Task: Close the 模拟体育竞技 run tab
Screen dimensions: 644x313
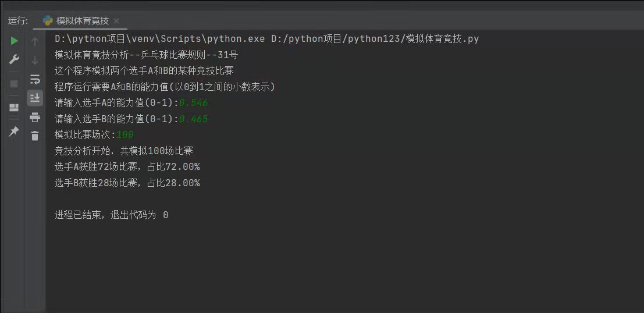Action: 116,21
